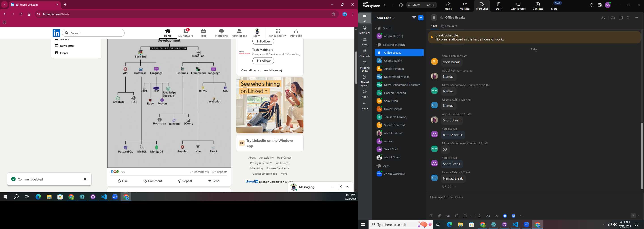
Task: Collapse DMs and channels section
Action: click(x=375, y=45)
